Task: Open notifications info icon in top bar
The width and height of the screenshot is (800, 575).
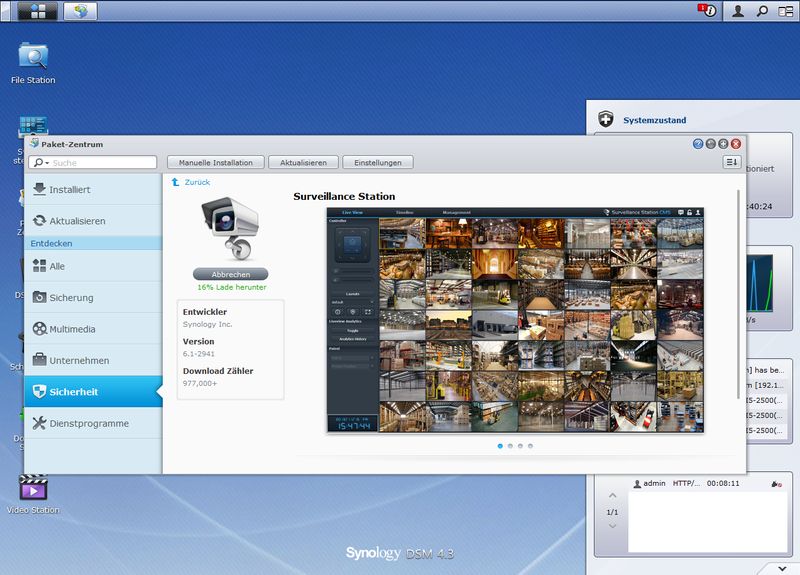Action: 708,11
